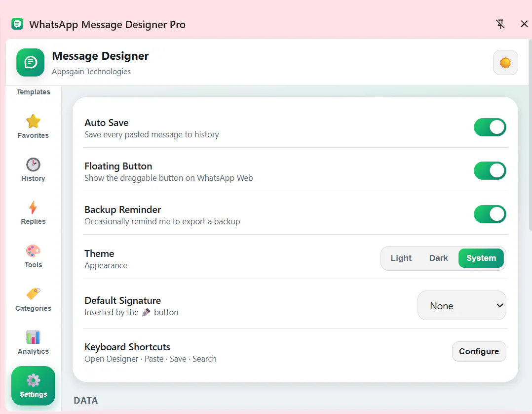Viewport: 532px width, 414px height.
Task: Click 'Show the draggable button on WhatsApp Web'
Action: pyautogui.click(x=169, y=178)
